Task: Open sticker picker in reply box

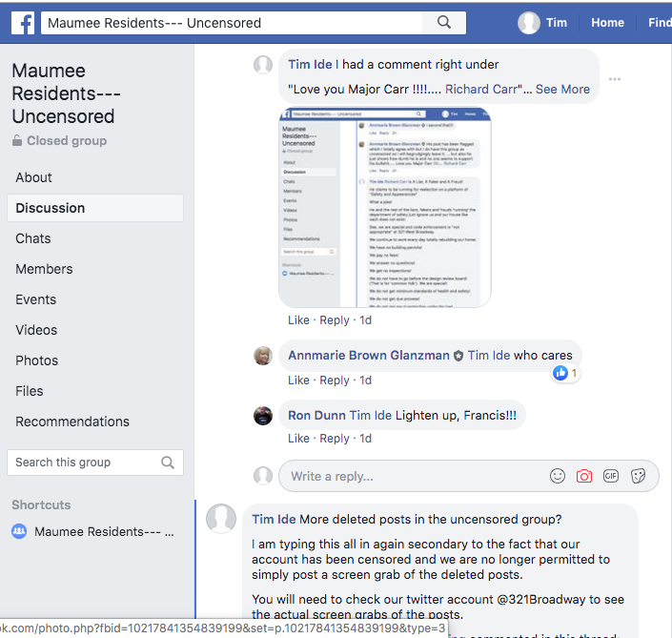Action: [639, 476]
